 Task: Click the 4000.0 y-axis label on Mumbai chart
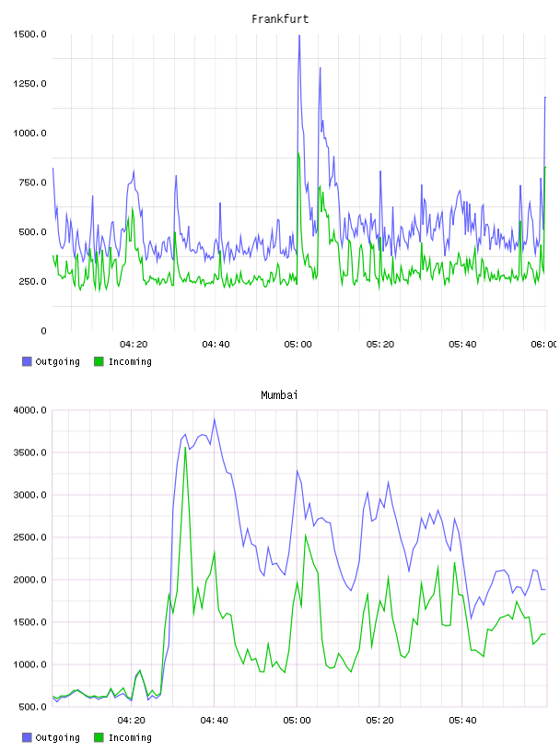tap(29, 410)
